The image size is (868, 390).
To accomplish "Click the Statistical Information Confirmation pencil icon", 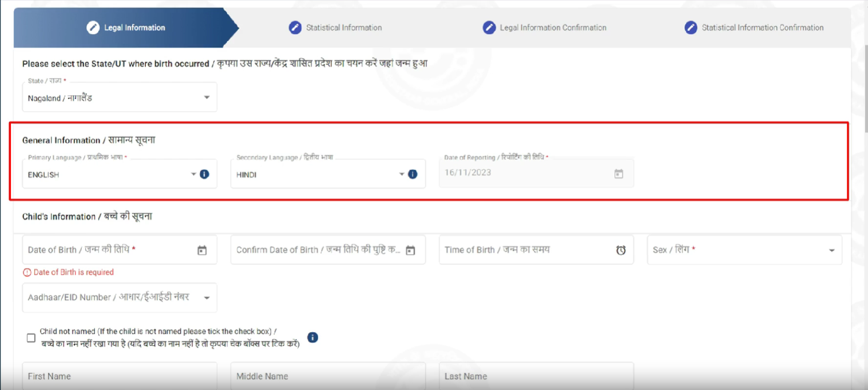I will pos(691,27).
